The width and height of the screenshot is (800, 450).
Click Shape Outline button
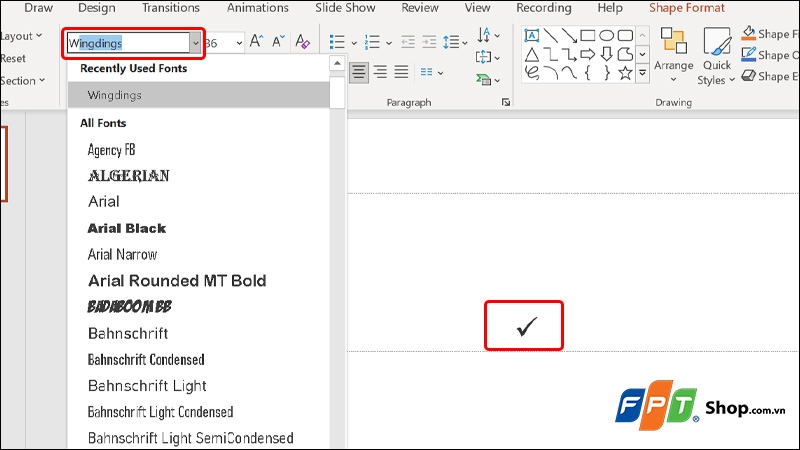[770, 55]
